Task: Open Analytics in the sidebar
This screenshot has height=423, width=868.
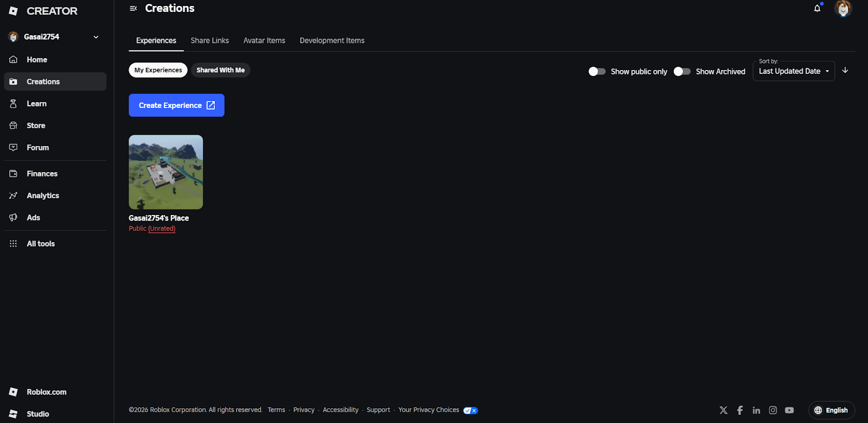Action: [43, 195]
